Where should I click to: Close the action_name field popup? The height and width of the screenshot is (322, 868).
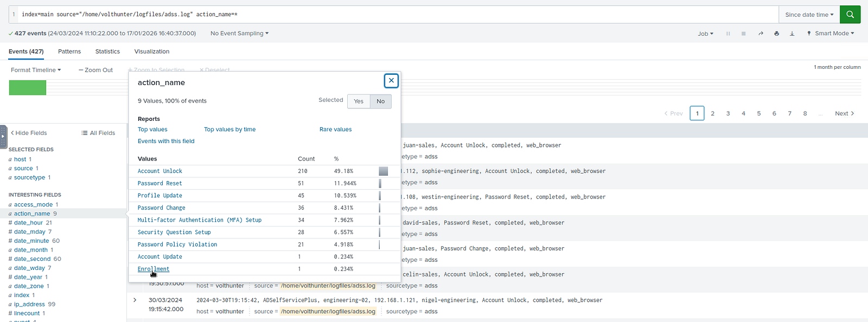pos(391,81)
